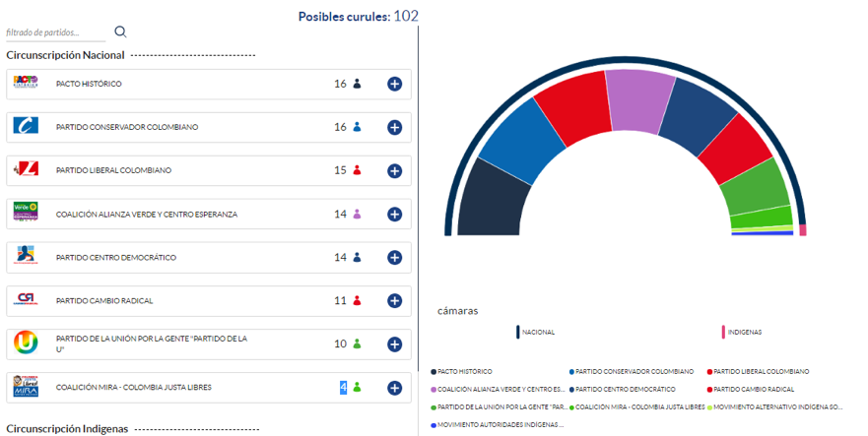Image resolution: width=868 pixels, height=436 pixels.
Task: Click the Circunscripción Indígenas section heading
Action: tap(67, 429)
